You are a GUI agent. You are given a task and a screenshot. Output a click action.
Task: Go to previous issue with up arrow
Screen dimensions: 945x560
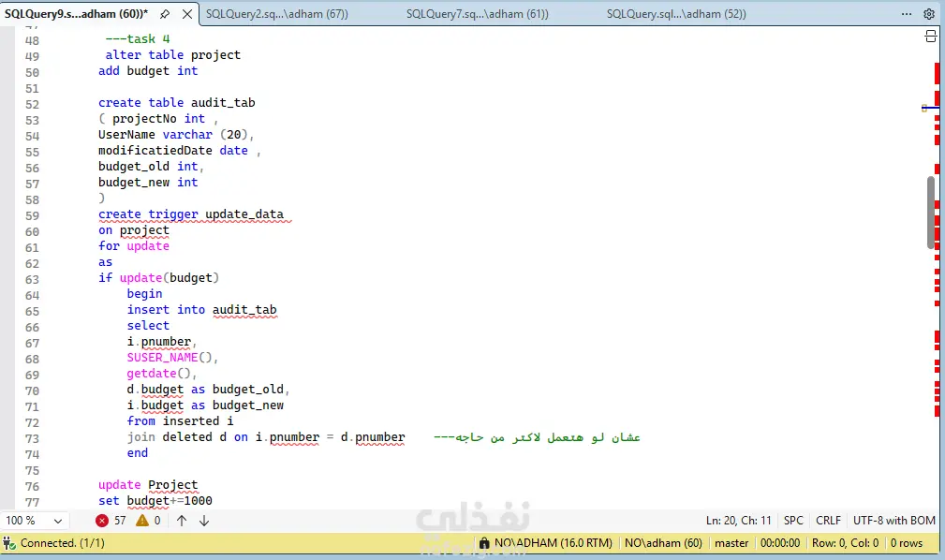tap(182, 521)
